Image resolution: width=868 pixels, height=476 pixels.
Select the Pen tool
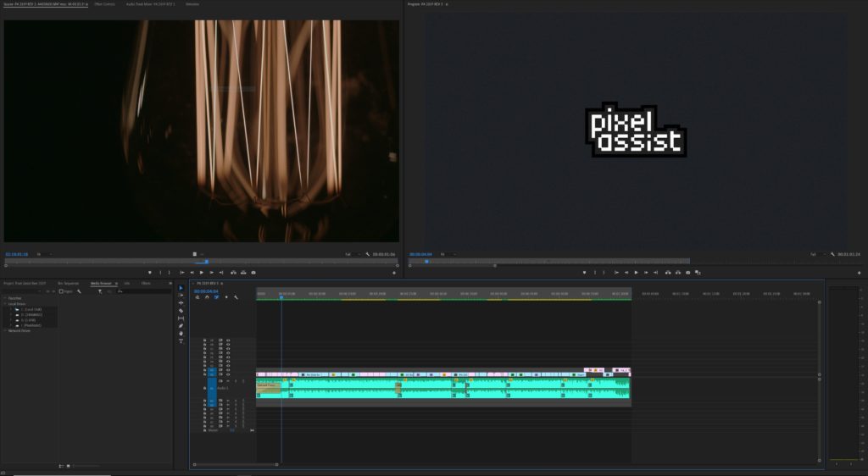point(181,326)
